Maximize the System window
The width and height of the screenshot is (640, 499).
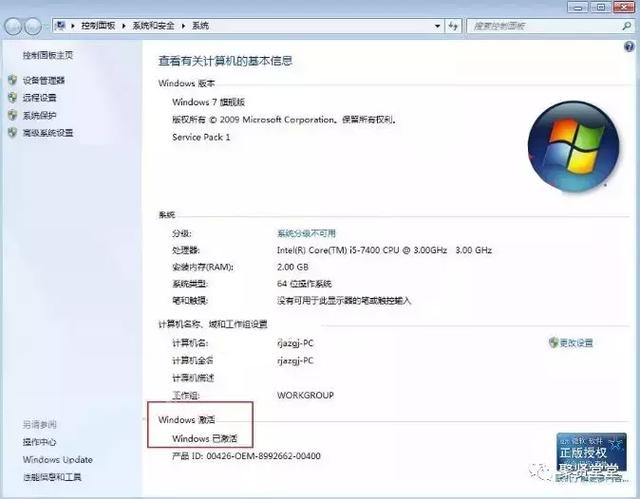click(601, 7)
